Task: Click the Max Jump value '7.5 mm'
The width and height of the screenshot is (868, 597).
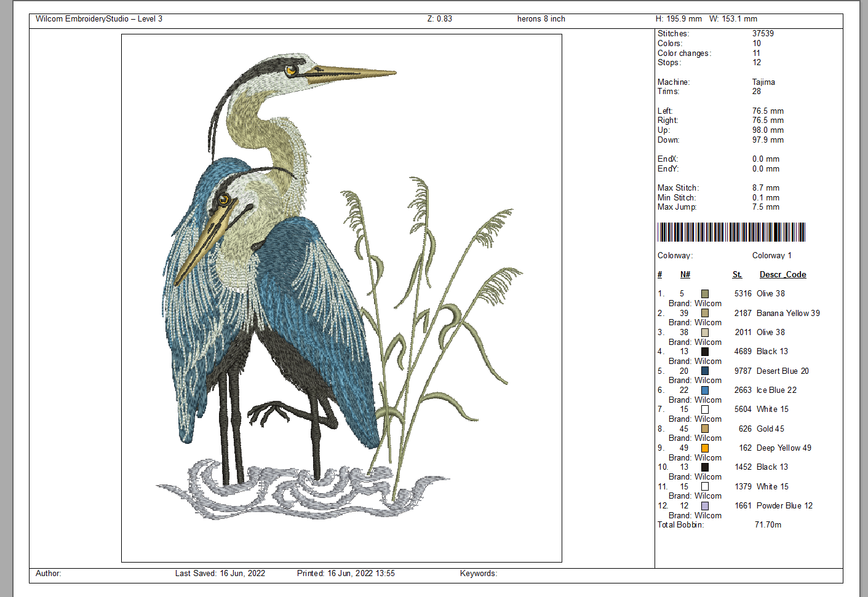Action: tap(766, 207)
